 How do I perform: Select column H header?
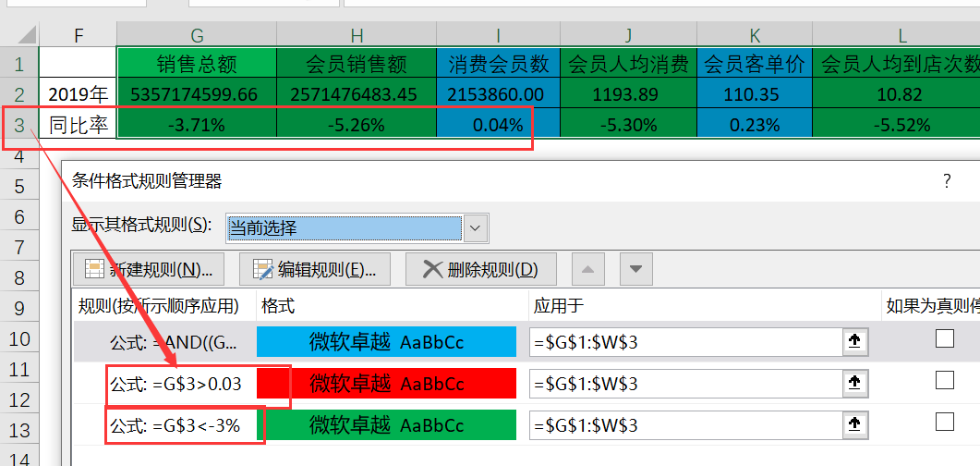point(357,35)
